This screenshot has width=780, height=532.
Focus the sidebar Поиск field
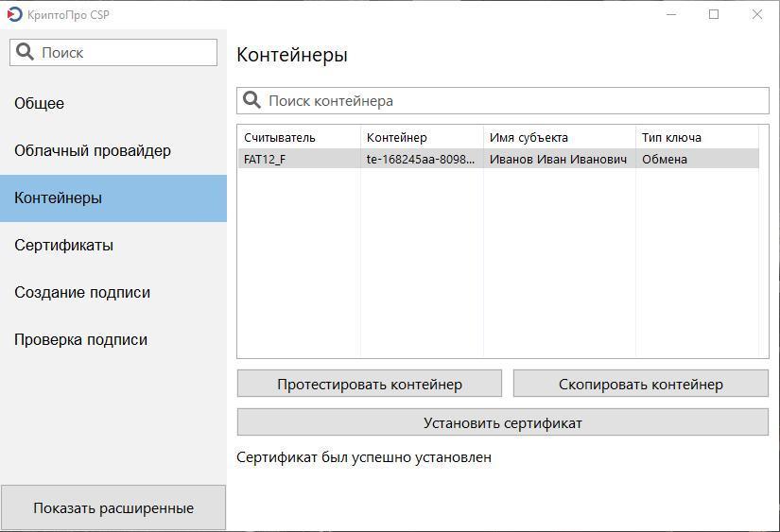(113, 52)
